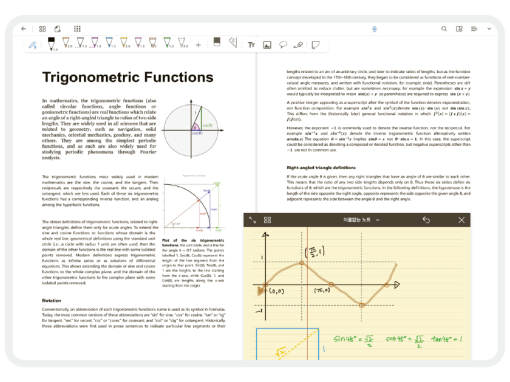
Task: Open search with magnifier icon
Action: coord(444,29)
